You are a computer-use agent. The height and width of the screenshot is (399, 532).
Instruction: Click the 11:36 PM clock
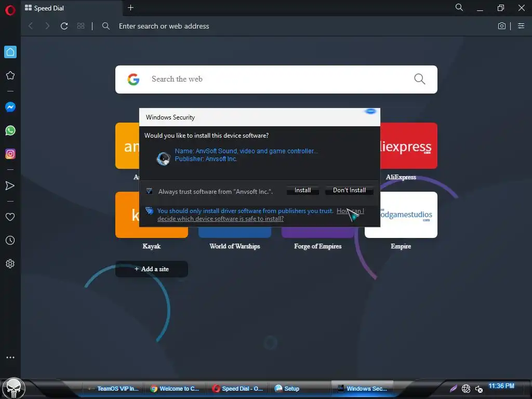[x=501, y=386]
